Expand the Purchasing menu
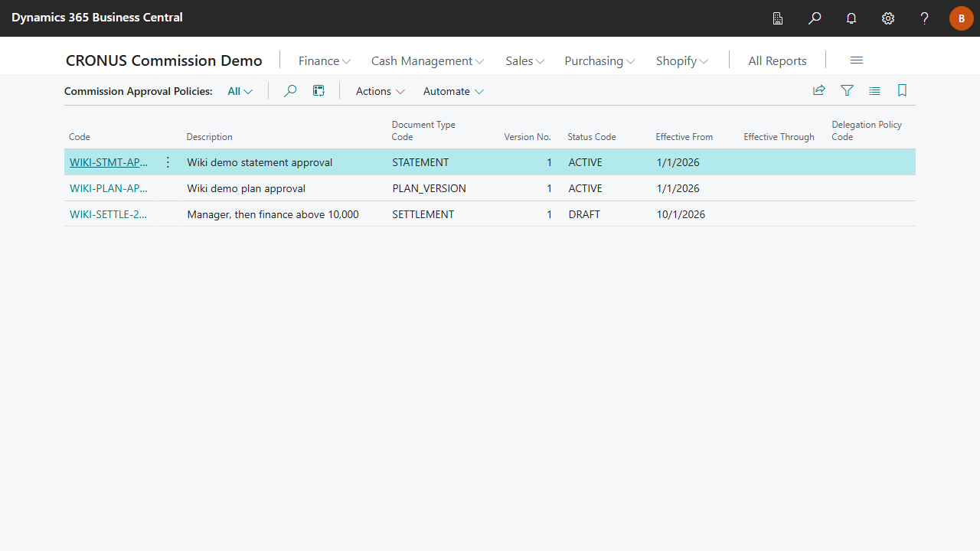Viewport: 980px width, 551px height. pos(599,60)
